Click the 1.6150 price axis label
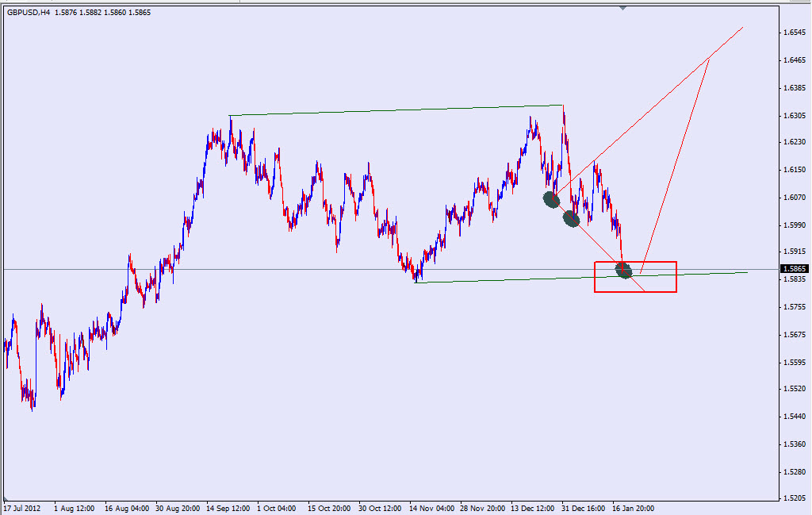812x515 pixels. (x=795, y=170)
